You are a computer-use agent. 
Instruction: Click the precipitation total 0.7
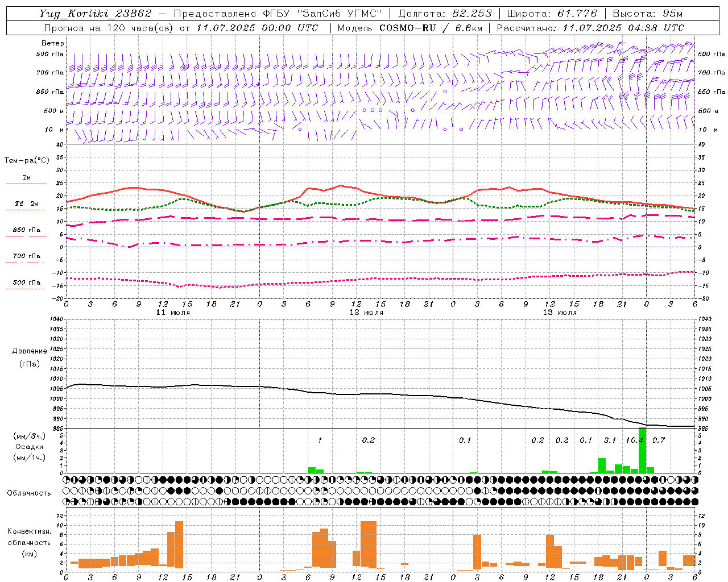659,440
